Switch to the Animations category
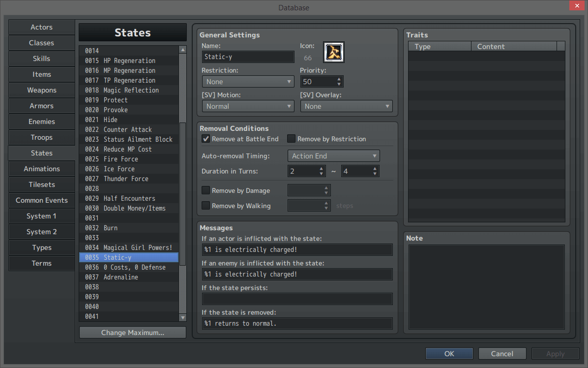This screenshot has width=588, height=368. click(41, 169)
